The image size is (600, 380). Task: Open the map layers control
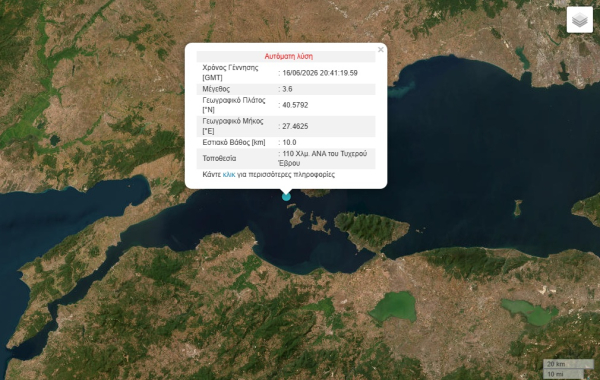coord(579,20)
